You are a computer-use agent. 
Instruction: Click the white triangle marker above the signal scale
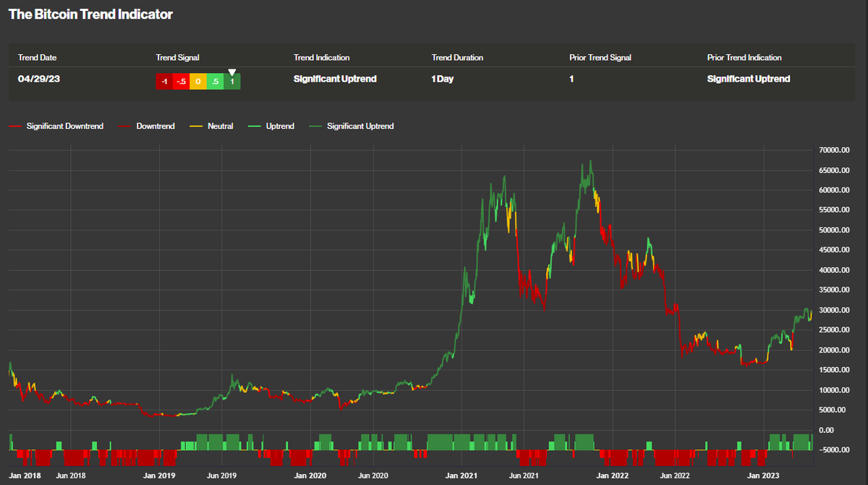(x=231, y=72)
